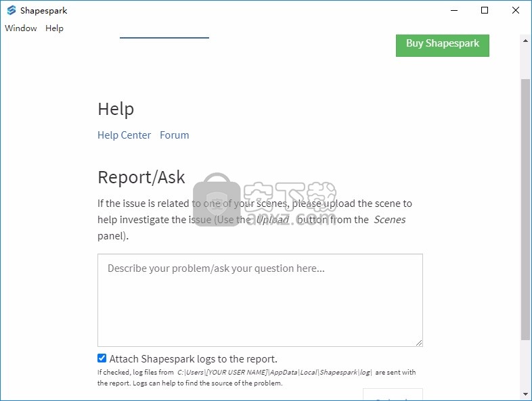Click the log path 'C:\Users\[YOUR USER NAME]' text
The width and height of the screenshot is (532, 401).
[223, 372]
